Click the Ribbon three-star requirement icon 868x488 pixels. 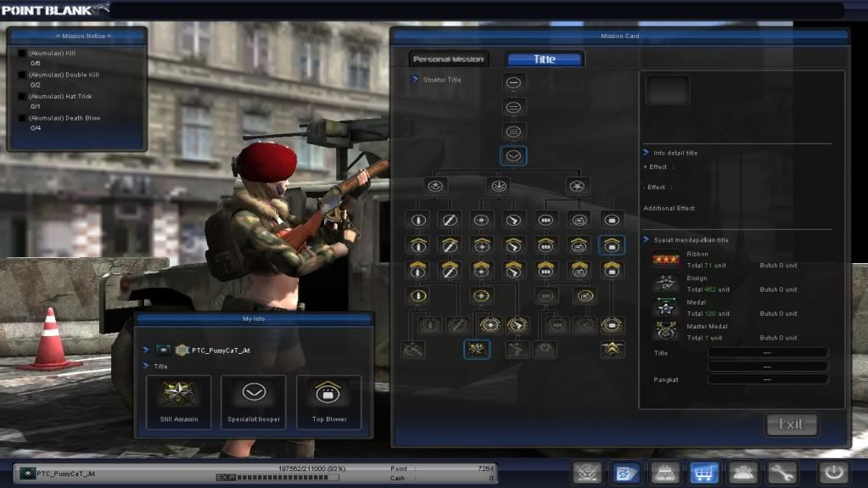click(665, 259)
